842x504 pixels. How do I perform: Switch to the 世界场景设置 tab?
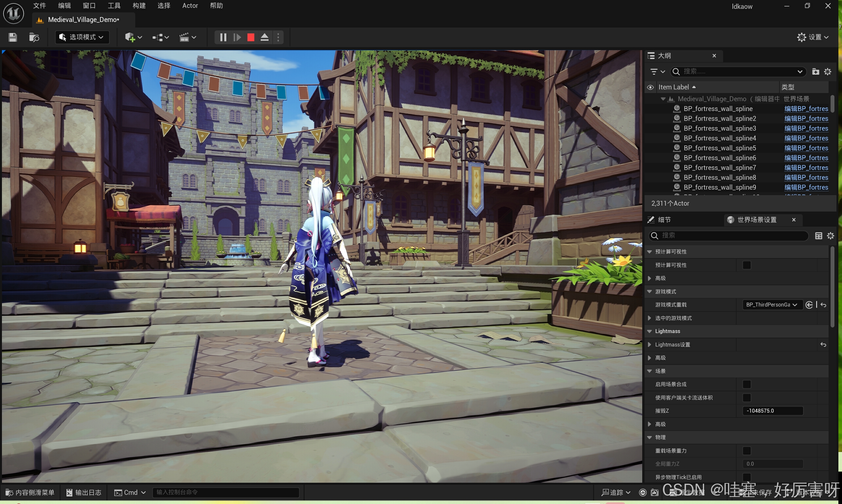coord(757,220)
